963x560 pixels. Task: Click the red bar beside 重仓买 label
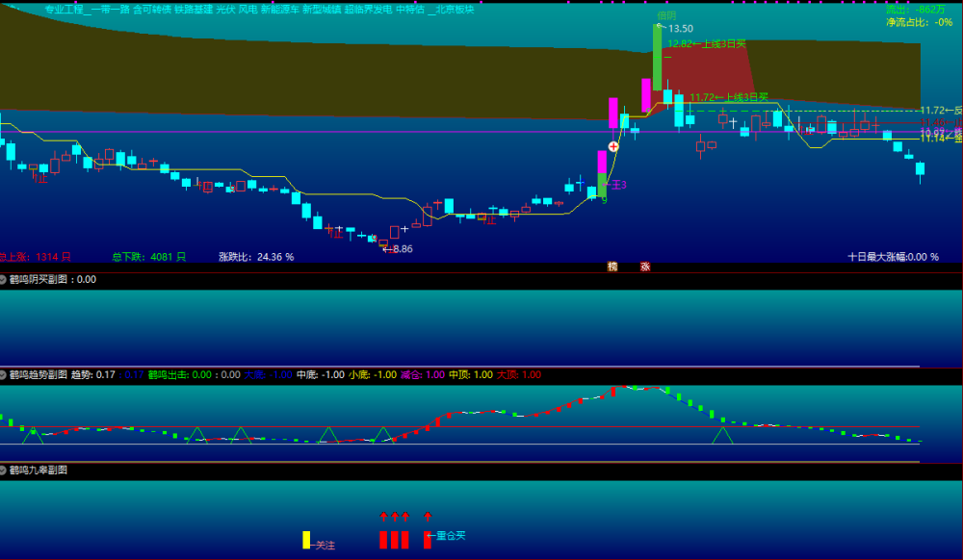point(428,540)
